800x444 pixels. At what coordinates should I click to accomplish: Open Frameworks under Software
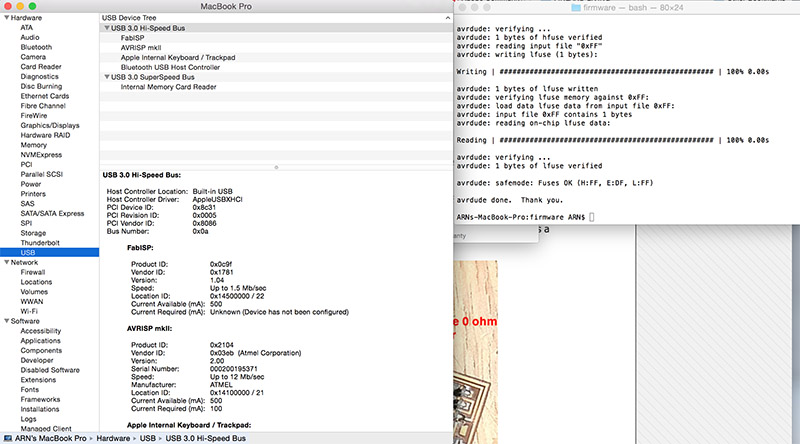pyautogui.click(x=40, y=399)
